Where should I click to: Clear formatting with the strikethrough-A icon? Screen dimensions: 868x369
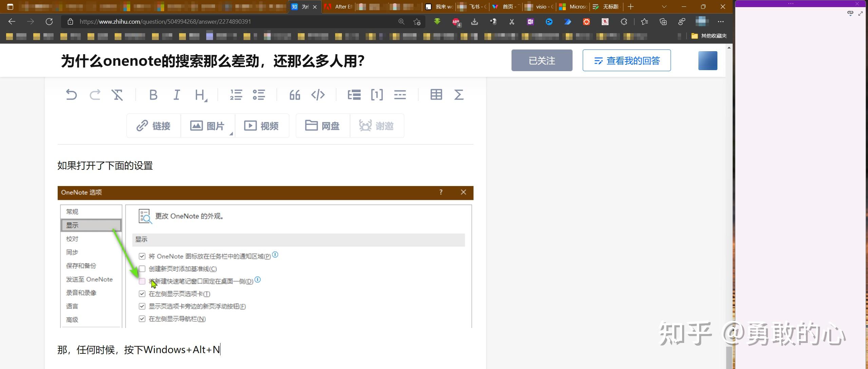coord(117,95)
